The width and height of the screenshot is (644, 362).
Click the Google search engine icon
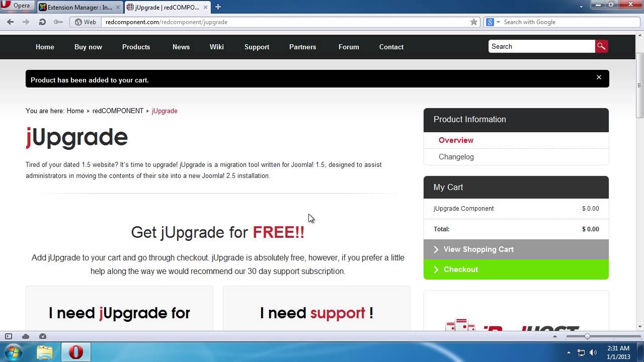tap(490, 22)
